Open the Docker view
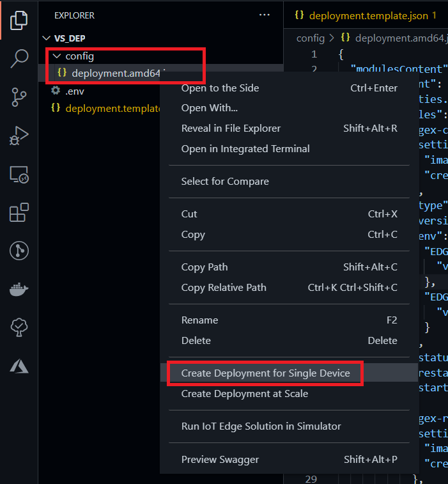The width and height of the screenshot is (448, 484). point(19,289)
